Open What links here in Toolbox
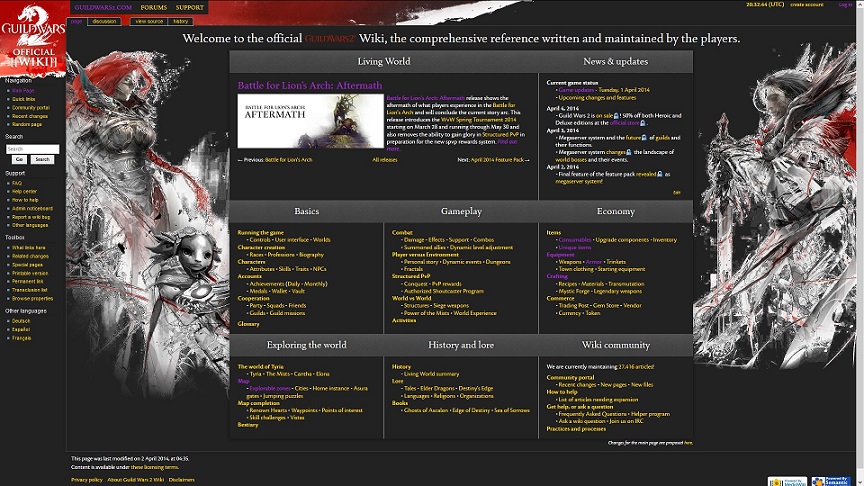Image resolution: width=864 pixels, height=486 pixels. (x=29, y=248)
